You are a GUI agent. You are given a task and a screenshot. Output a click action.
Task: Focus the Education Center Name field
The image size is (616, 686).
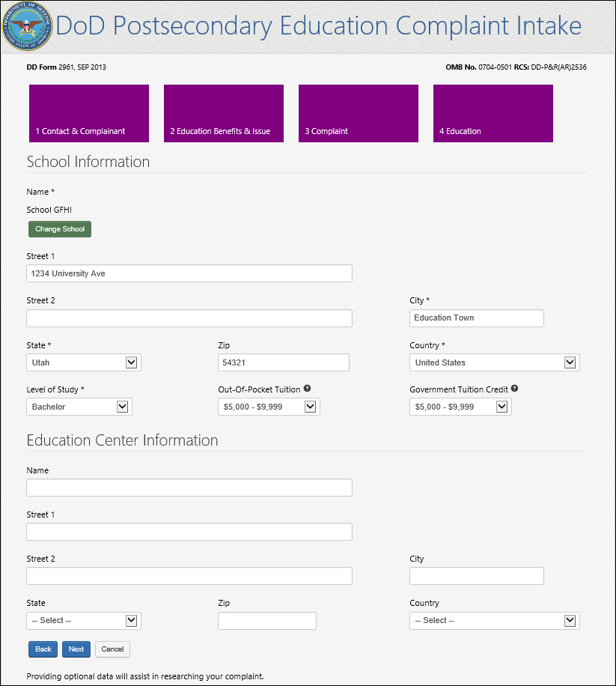pyautogui.click(x=189, y=488)
